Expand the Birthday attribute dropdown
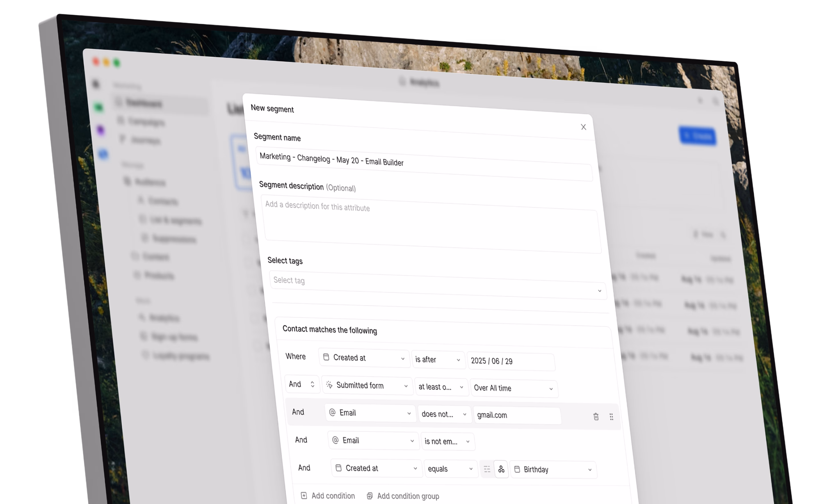Image resolution: width=840 pixels, height=504 pixels. (552, 470)
